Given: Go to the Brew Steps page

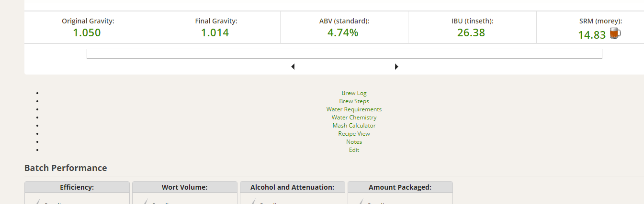Looking at the screenshot, I should [x=354, y=101].
